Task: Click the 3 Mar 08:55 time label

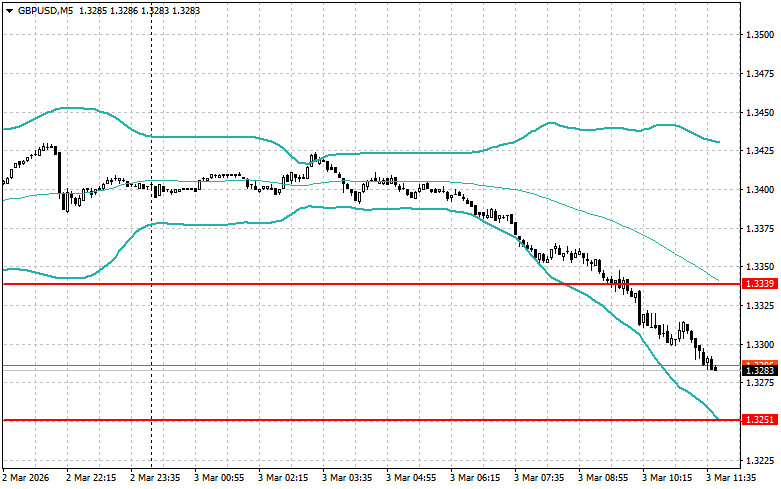Action: 603,478
